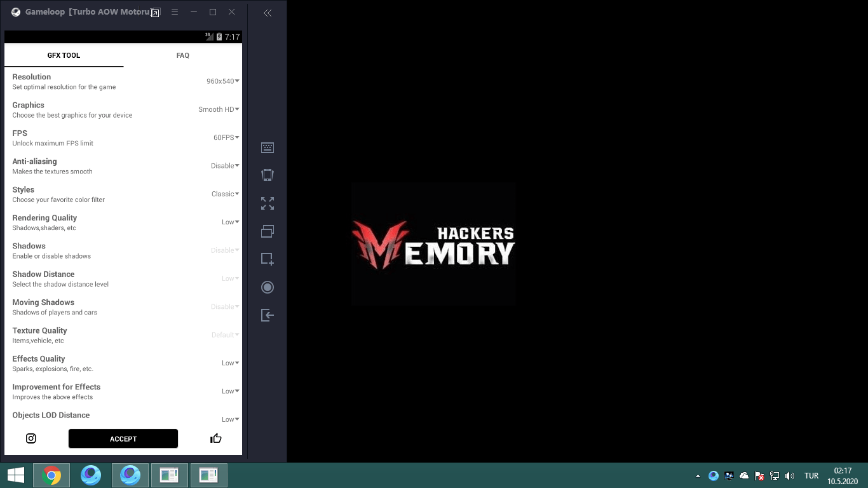Open the OneDrive cloud tray icon
Screen dimensions: 868x488
pyautogui.click(x=744, y=476)
